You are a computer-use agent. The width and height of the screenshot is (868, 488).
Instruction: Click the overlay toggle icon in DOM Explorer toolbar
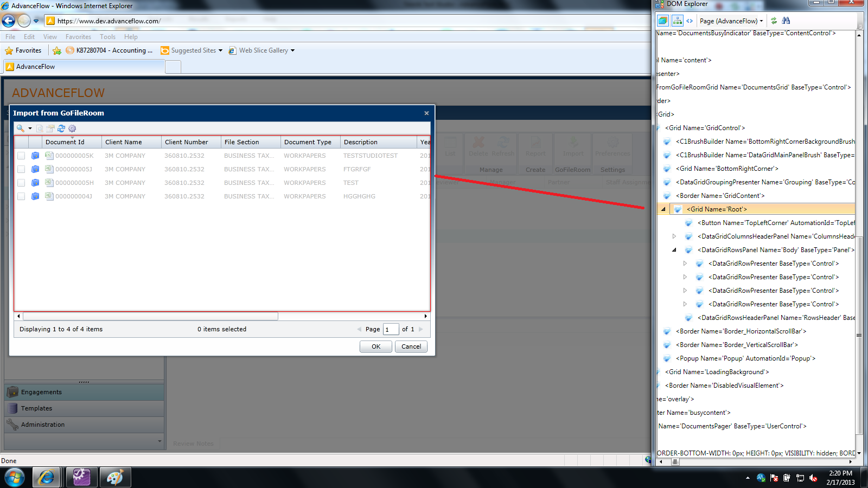(x=662, y=21)
